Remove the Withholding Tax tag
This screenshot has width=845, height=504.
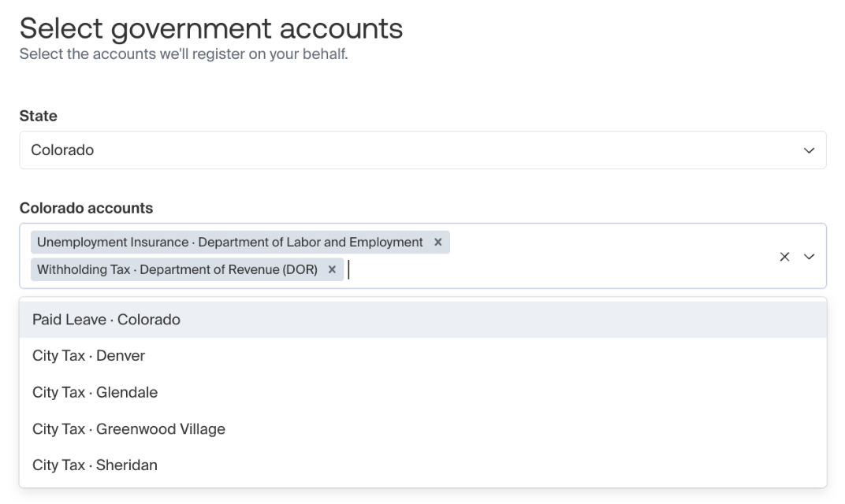click(332, 269)
